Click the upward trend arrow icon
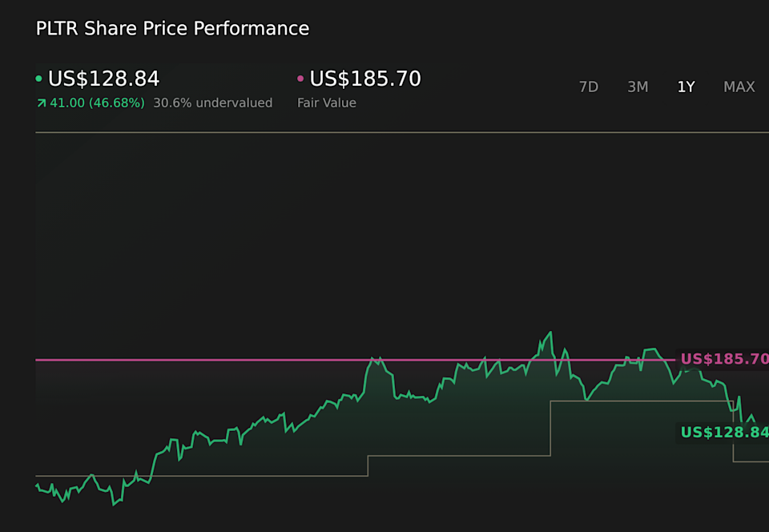The width and height of the screenshot is (769, 532). (x=41, y=103)
